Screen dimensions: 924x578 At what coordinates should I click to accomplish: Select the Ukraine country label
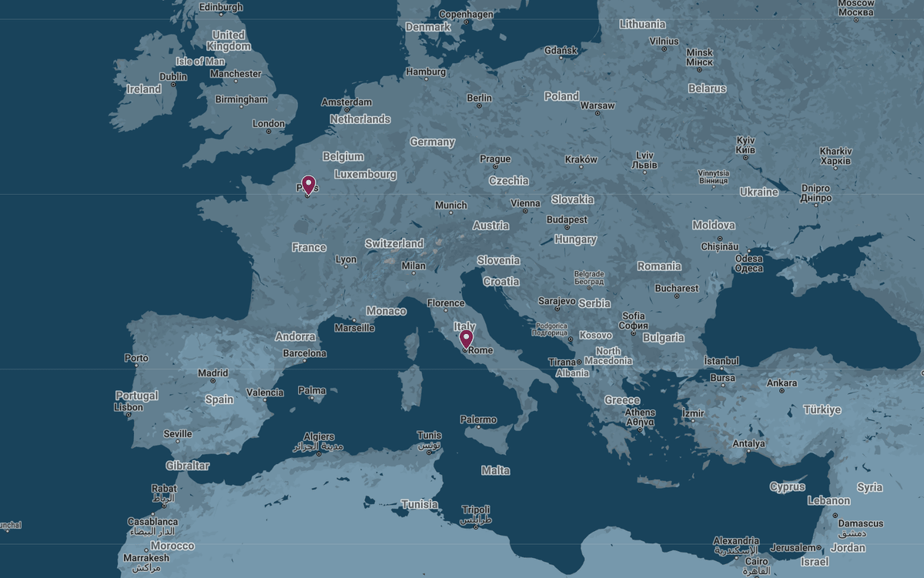pos(758,192)
